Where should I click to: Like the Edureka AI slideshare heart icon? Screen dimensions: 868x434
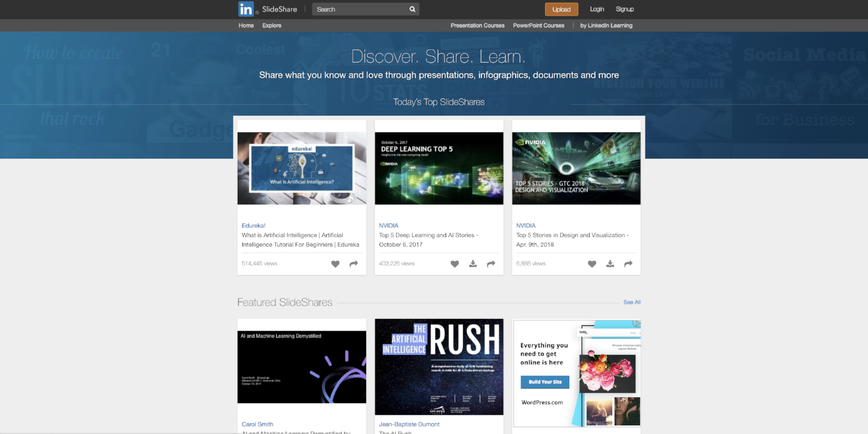(335, 264)
